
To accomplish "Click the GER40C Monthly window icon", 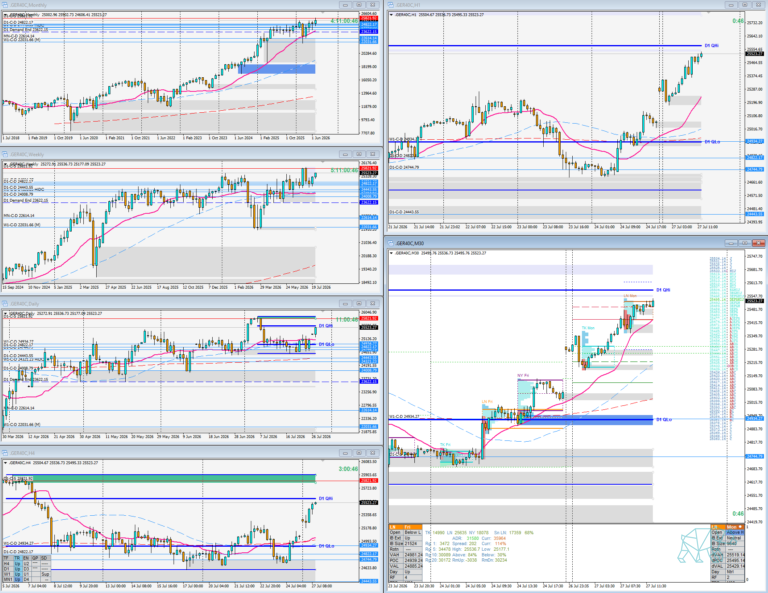I will click(5, 5).
